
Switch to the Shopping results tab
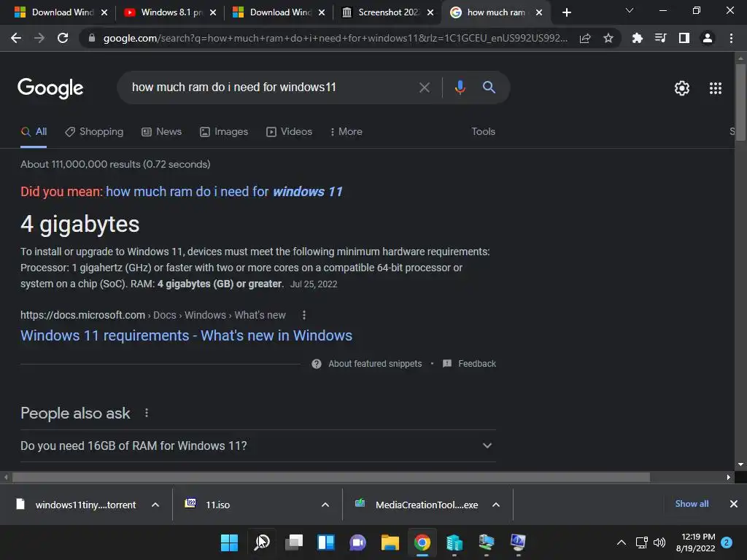click(x=94, y=131)
